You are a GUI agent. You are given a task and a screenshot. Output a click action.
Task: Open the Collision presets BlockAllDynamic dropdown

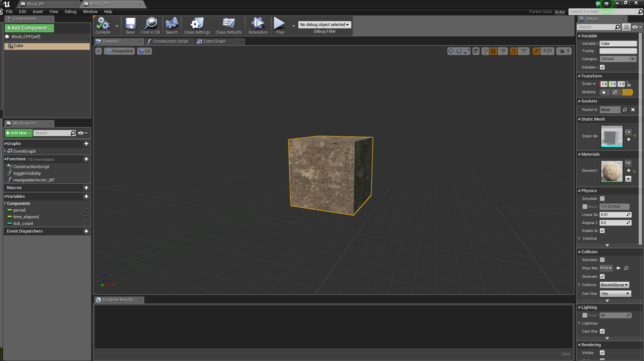pos(614,285)
